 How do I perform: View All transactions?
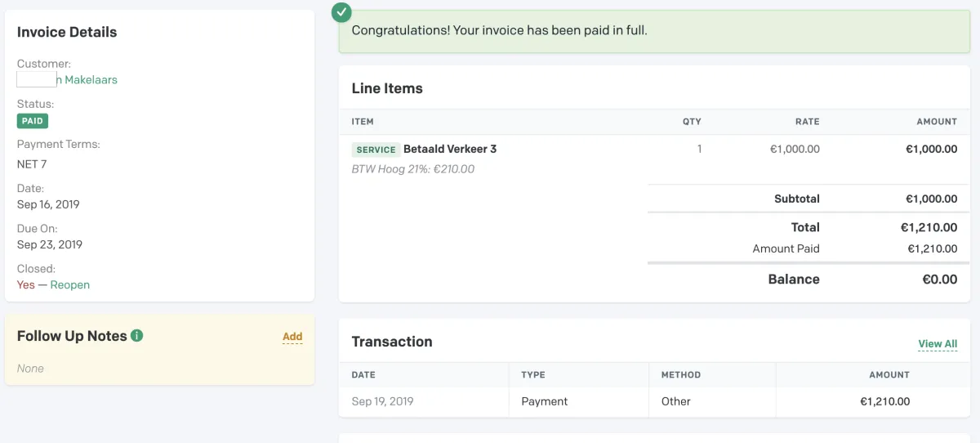click(x=938, y=344)
